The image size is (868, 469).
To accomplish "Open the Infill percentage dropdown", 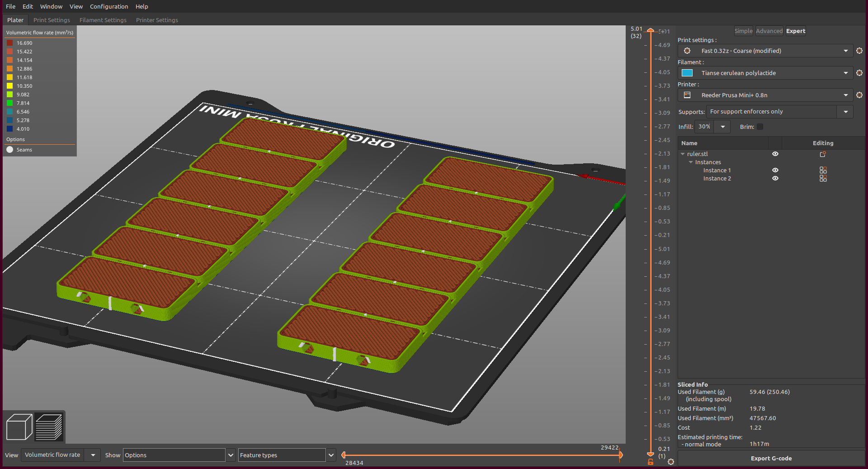I will click(722, 127).
